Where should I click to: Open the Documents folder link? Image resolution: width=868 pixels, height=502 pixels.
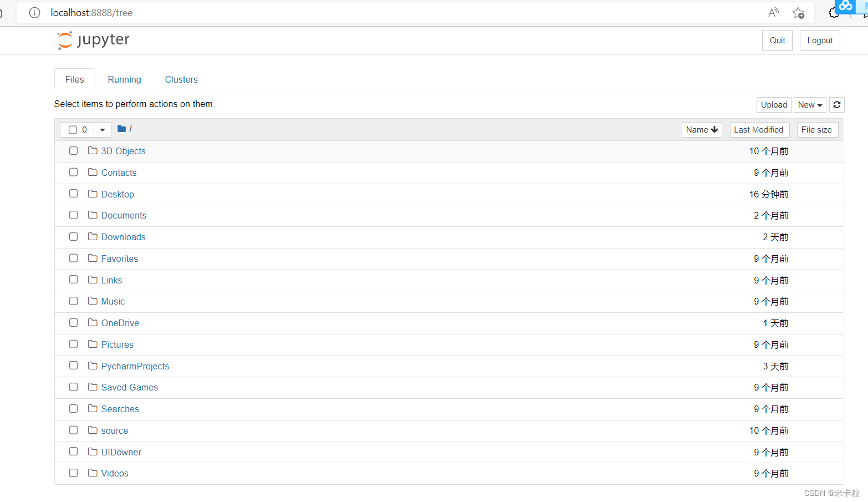pos(124,215)
